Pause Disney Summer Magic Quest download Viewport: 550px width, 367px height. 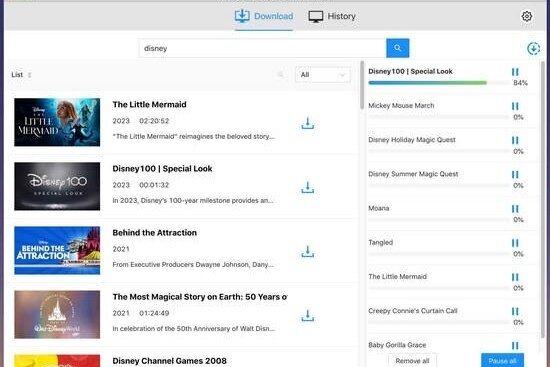(515, 174)
